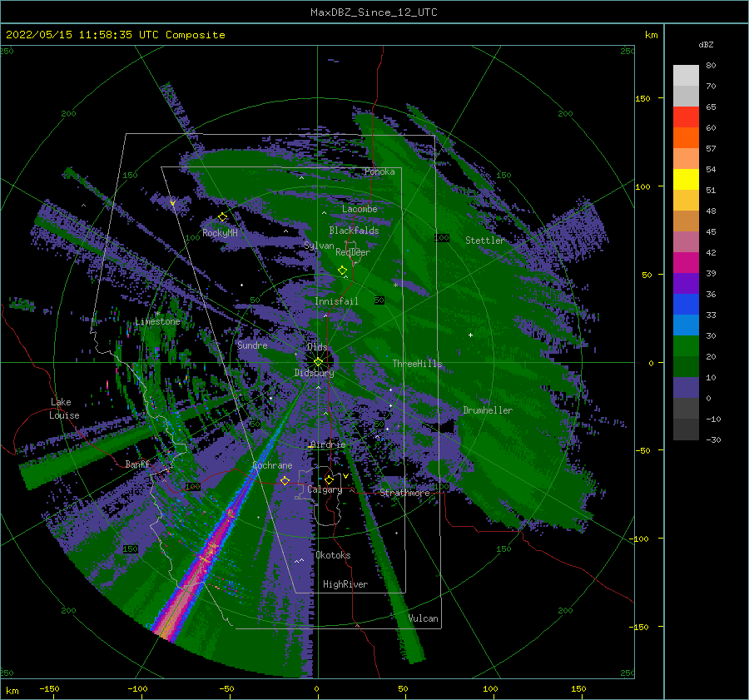The width and height of the screenshot is (749, 700).
Task: Select the RockyMH text label
Action: 220,233
